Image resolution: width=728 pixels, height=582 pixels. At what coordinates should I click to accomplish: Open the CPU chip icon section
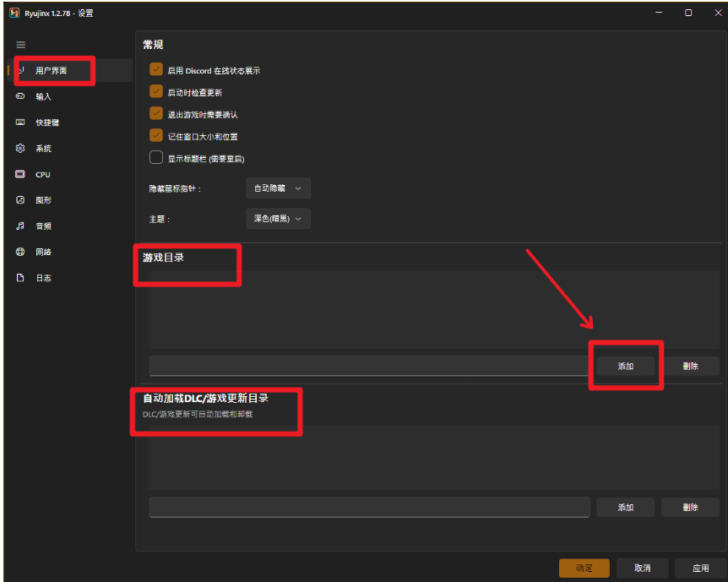click(x=20, y=175)
